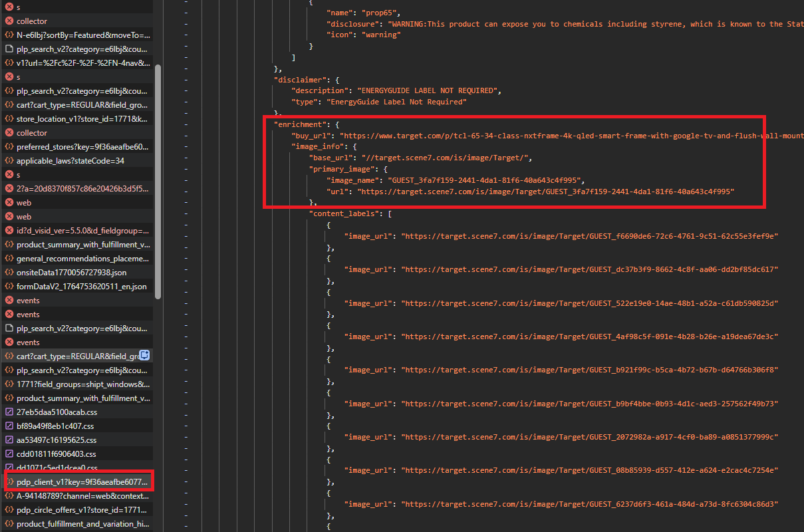Click the stylesheet icon of cdd01811f6906403.css

9,454
